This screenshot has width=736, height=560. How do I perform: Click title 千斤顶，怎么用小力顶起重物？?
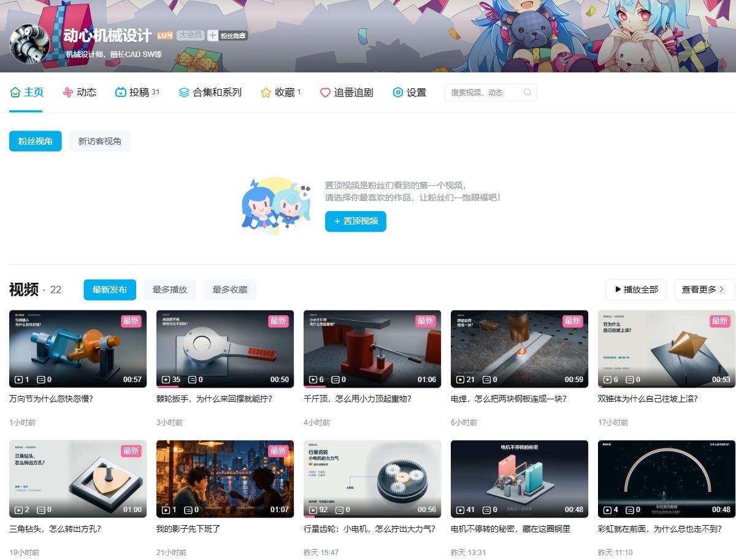pos(358,399)
